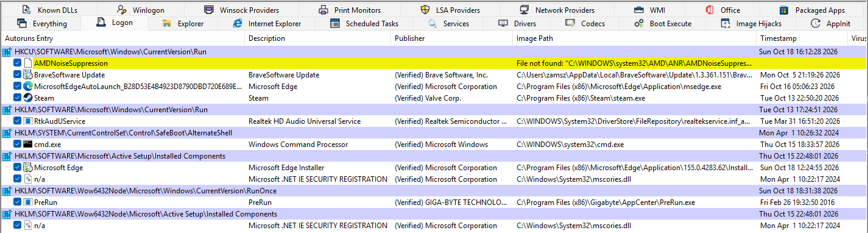Click the Edge icon beside MicrosoftEdgeAutoLaunch entry

coord(28,87)
